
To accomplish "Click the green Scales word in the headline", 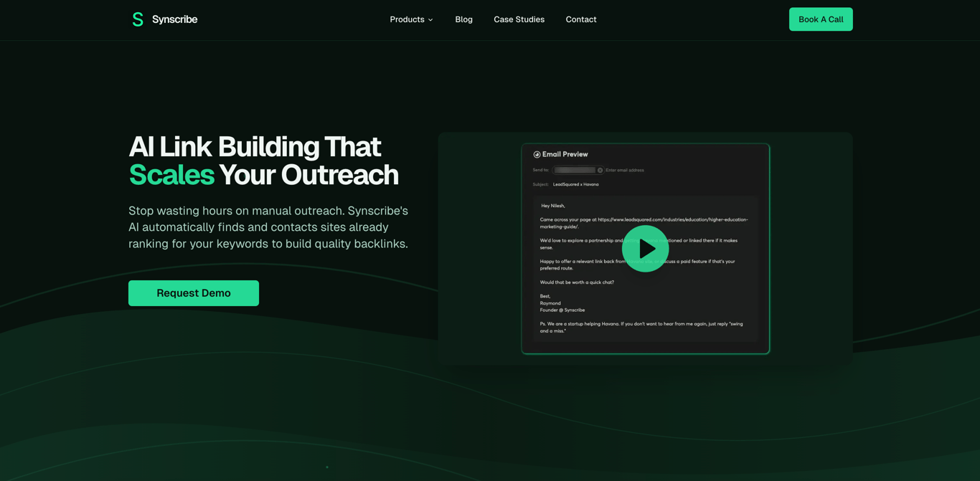I will point(171,175).
